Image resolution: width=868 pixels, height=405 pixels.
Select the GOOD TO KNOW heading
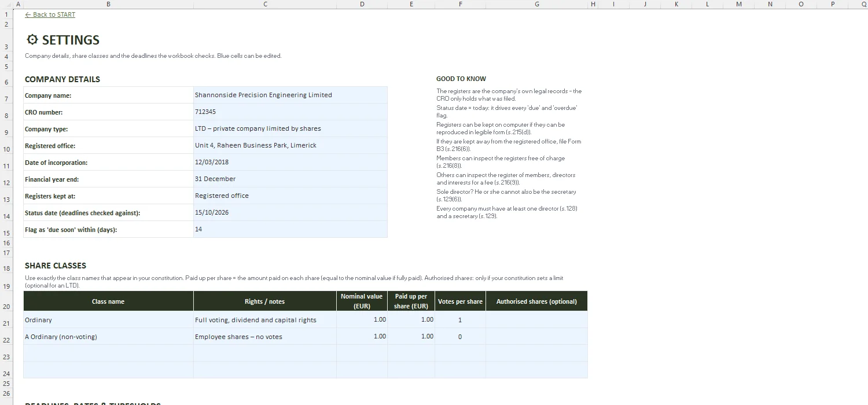pyautogui.click(x=461, y=79)
